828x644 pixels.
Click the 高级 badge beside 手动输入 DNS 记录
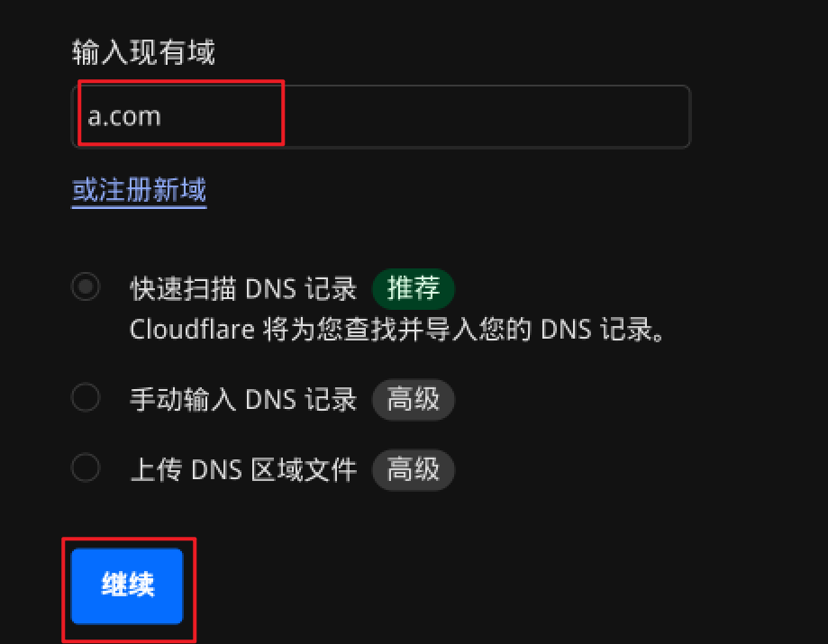point(413,400)
